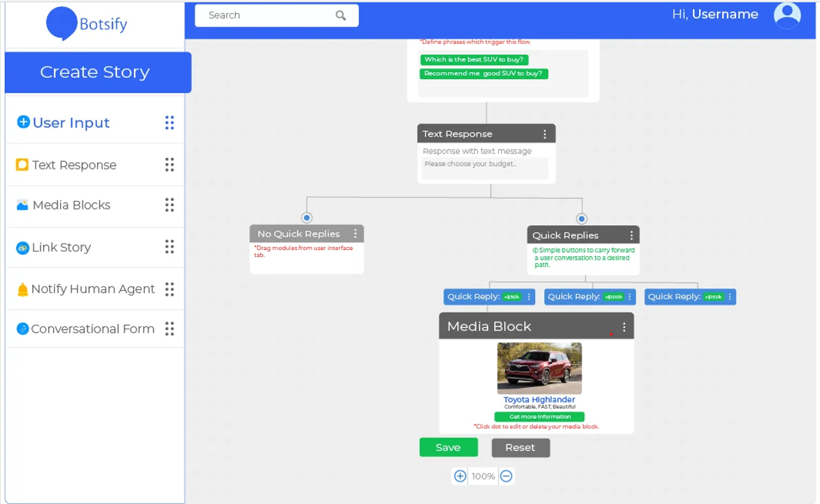Click the Conversational Form icon
This screenshot has height=504, width=820.
(21, 329)
